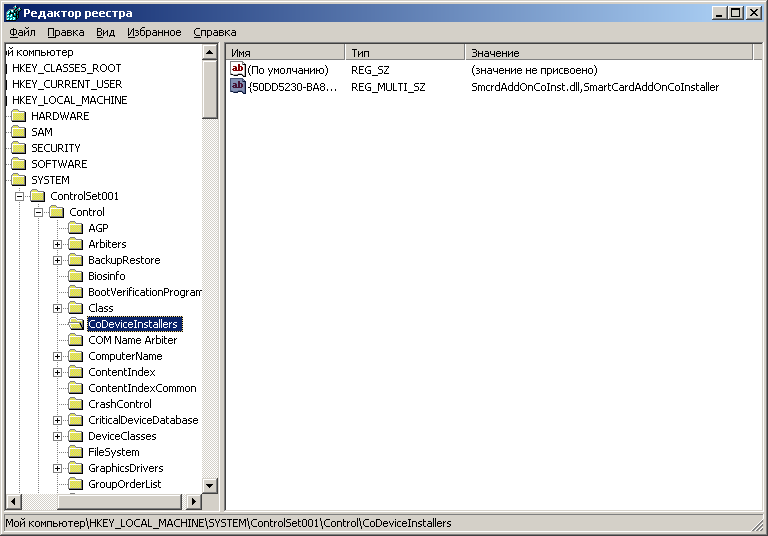Collapse the ControlSet001 tree node
The height and width of the screenshot is (536, 768).
point(19,196)
